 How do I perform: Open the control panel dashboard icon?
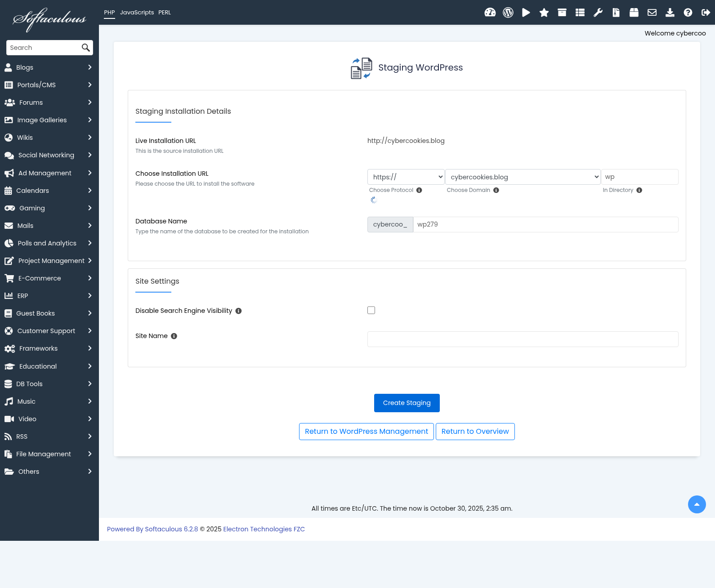490,13
